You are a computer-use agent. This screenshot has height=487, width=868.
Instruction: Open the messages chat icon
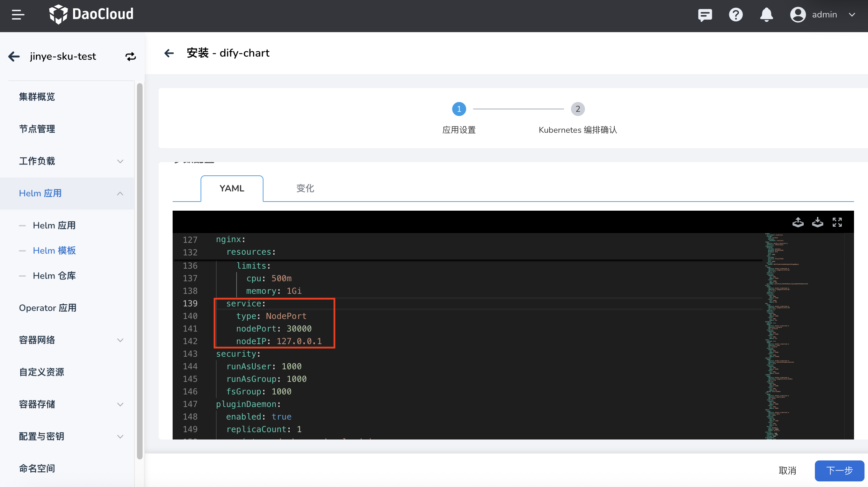coord(705,15)
